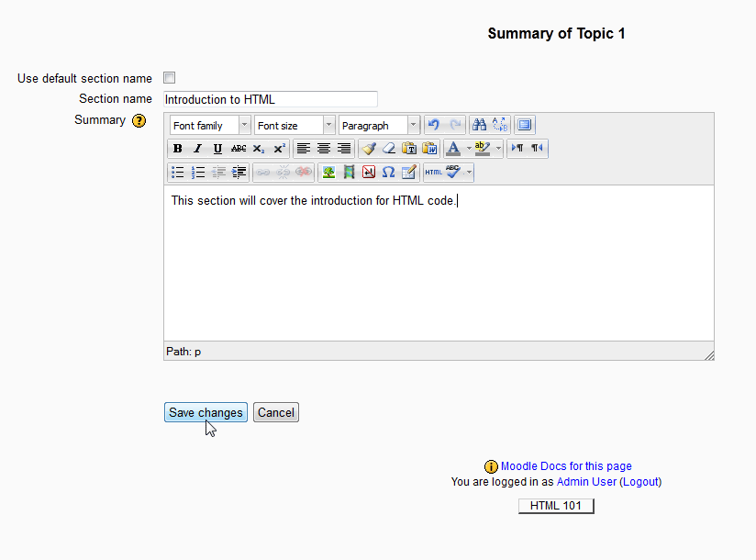This screenshot has width=756, height=560.
Task: Switch to HTML source editing
Action: pyautogui.click(x=433, y=172)
